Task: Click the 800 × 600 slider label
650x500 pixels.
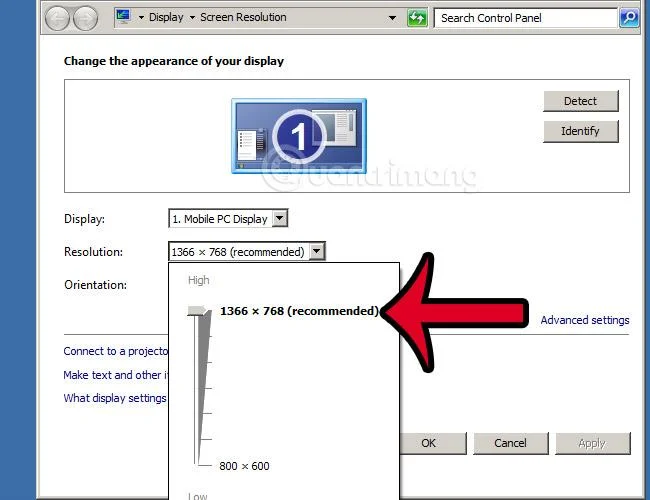Action: point(244,466)
